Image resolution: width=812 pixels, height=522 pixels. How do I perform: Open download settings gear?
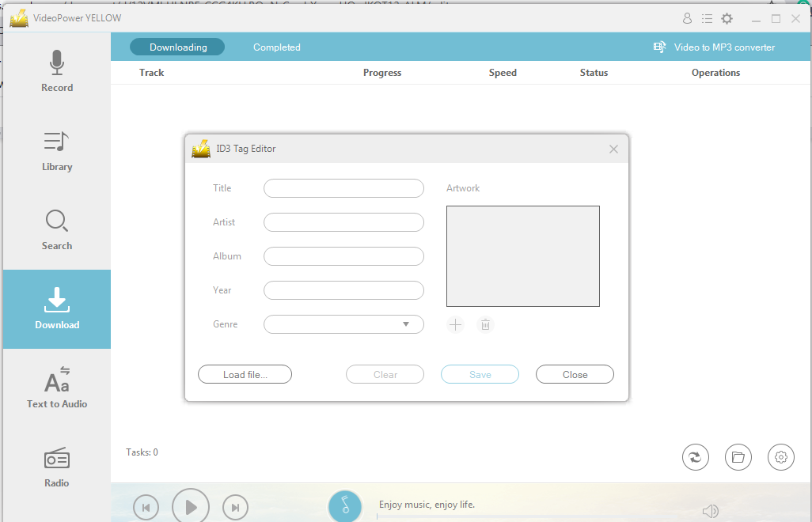[781, 457]
